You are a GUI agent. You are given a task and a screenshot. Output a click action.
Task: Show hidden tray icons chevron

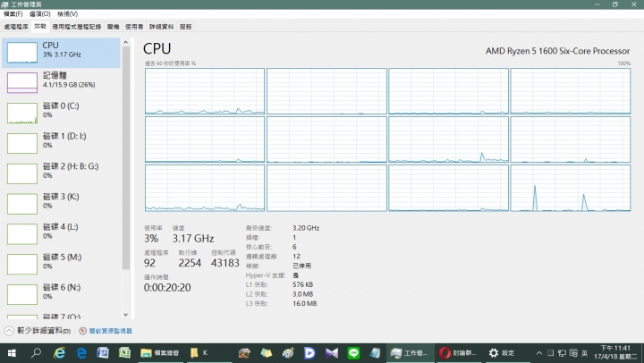coord(539,353)
